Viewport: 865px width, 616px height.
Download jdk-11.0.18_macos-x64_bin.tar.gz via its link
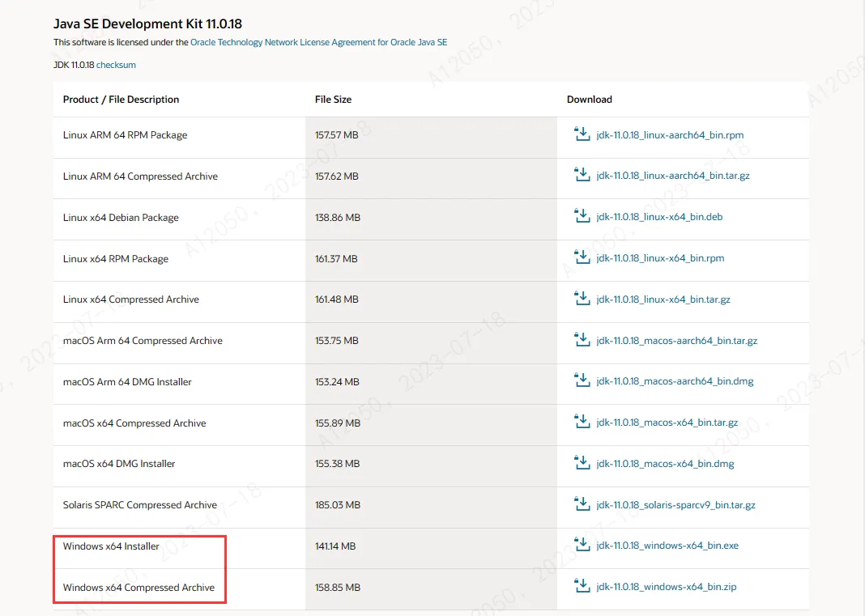coord(667,423)
